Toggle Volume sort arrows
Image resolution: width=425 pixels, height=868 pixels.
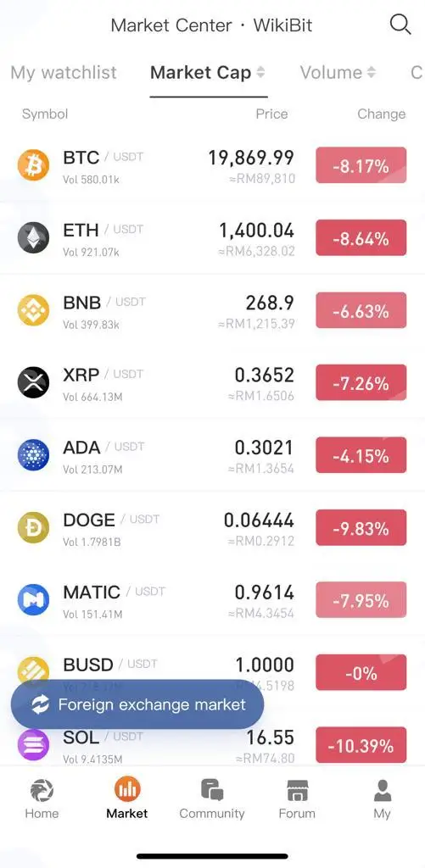(x=372, y=73)
